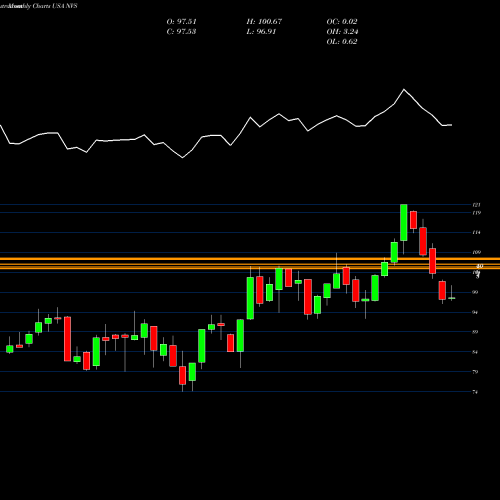Click the 79 price axis label

476,372
